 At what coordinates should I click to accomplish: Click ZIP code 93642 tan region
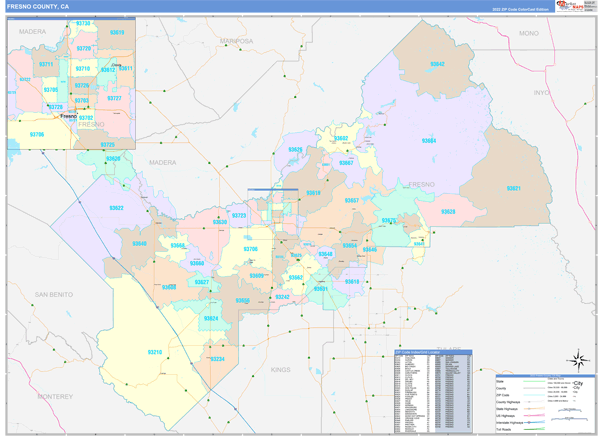point(437,63)
